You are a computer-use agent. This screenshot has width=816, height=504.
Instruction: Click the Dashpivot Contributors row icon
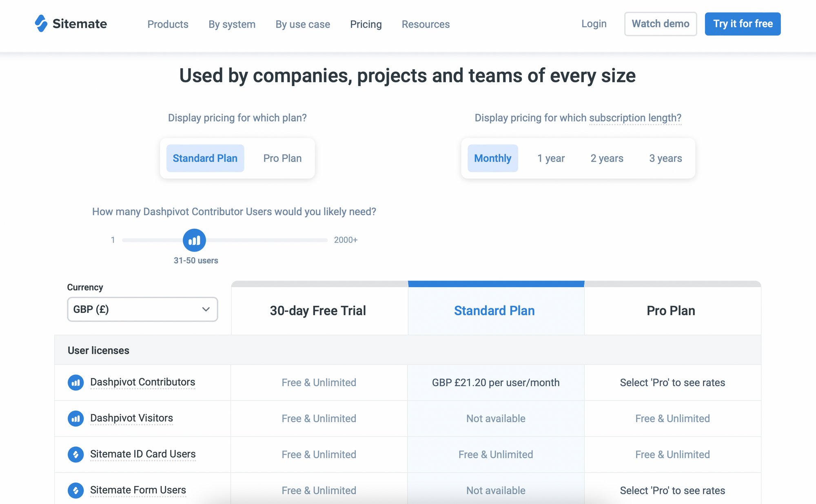tap(75, 382)
